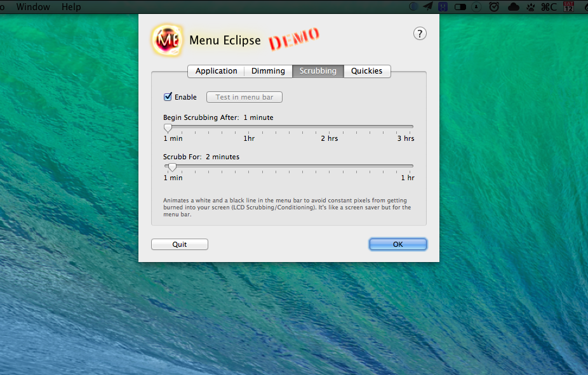Viewport: 588px width, 375px height.
Task: Quit Menu Eclipse with Quit button
Action: (x=180, y=244)
